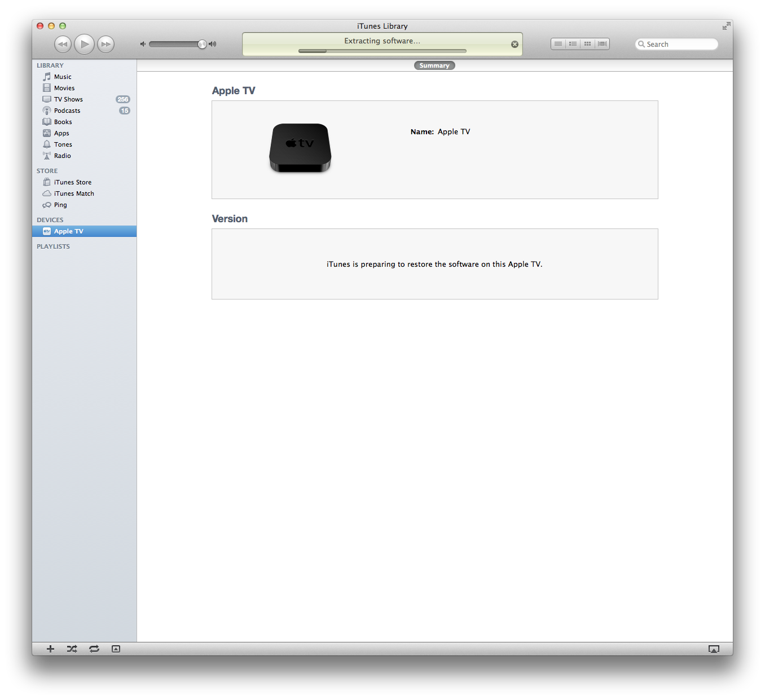Click the preparing to restore message
Image resolution: width=765 pixels, height=700 pixels.
(434, 264)
